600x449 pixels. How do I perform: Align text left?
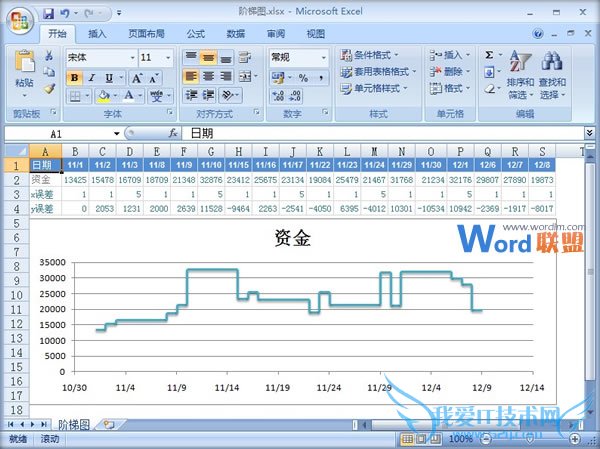point(191,77)
